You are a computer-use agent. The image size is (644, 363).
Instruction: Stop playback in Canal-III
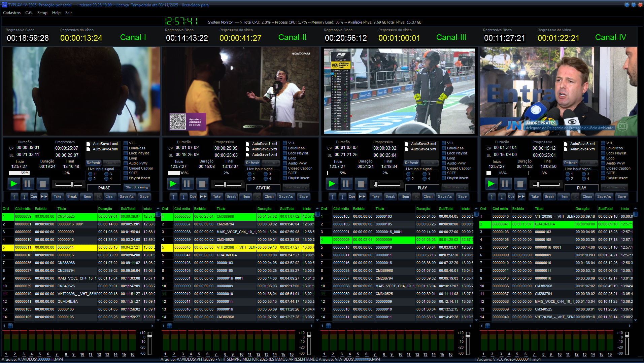coord(361,184)
